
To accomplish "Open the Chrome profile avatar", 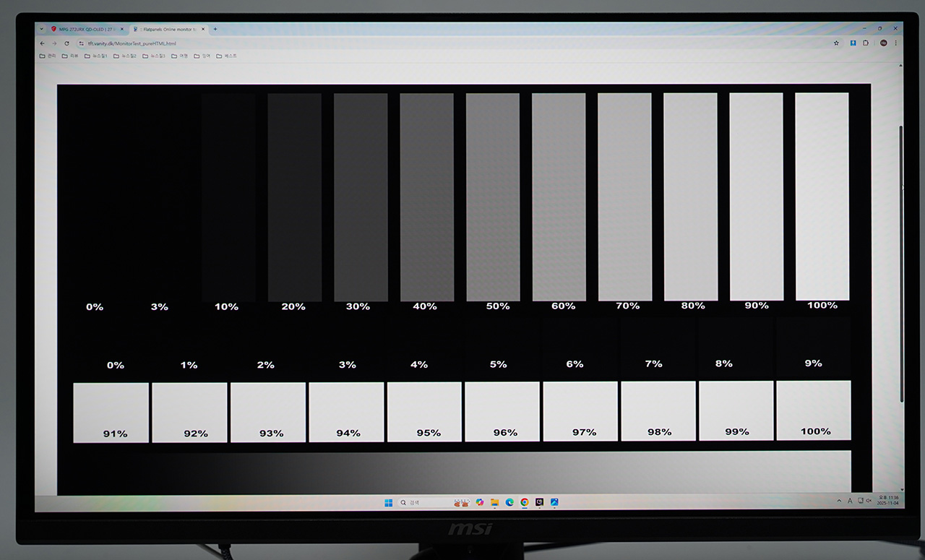I will [x=883, y=43].
